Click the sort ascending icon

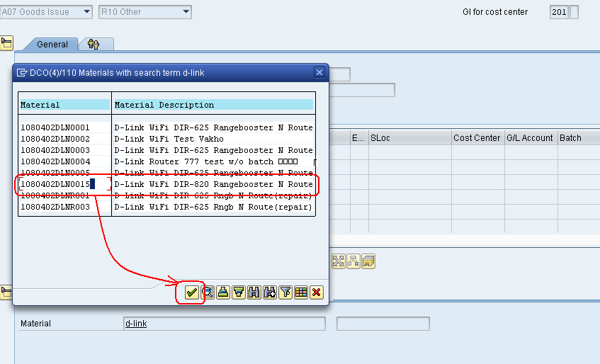[223, 292]
